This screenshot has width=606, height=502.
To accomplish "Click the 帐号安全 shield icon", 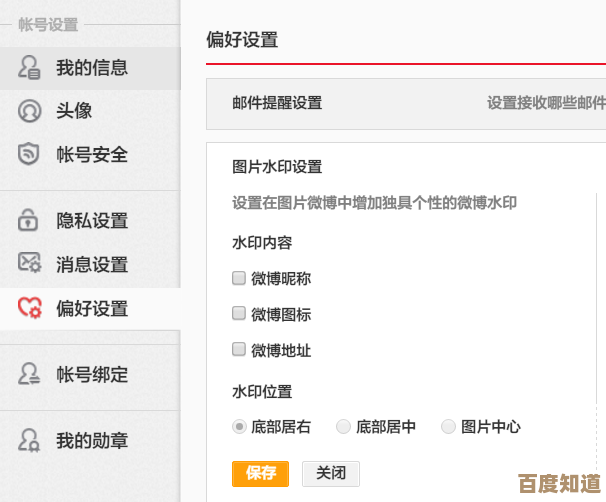I will 29,154.
